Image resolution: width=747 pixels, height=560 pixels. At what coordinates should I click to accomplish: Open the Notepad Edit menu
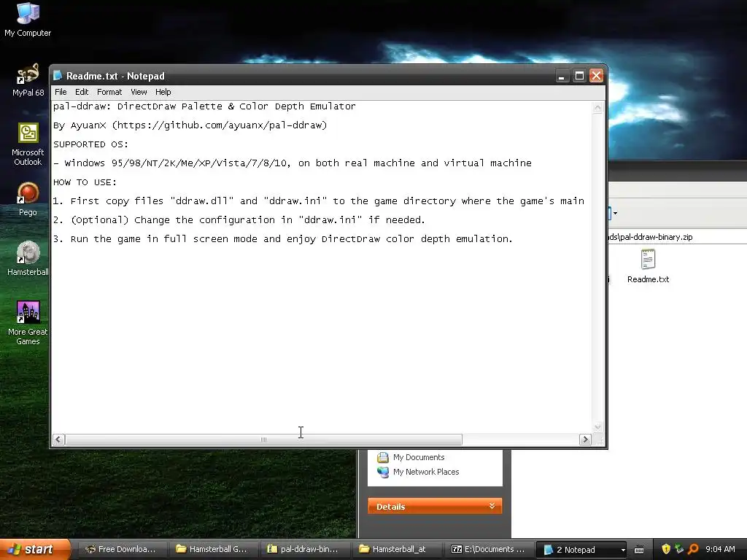coord(82,92)
